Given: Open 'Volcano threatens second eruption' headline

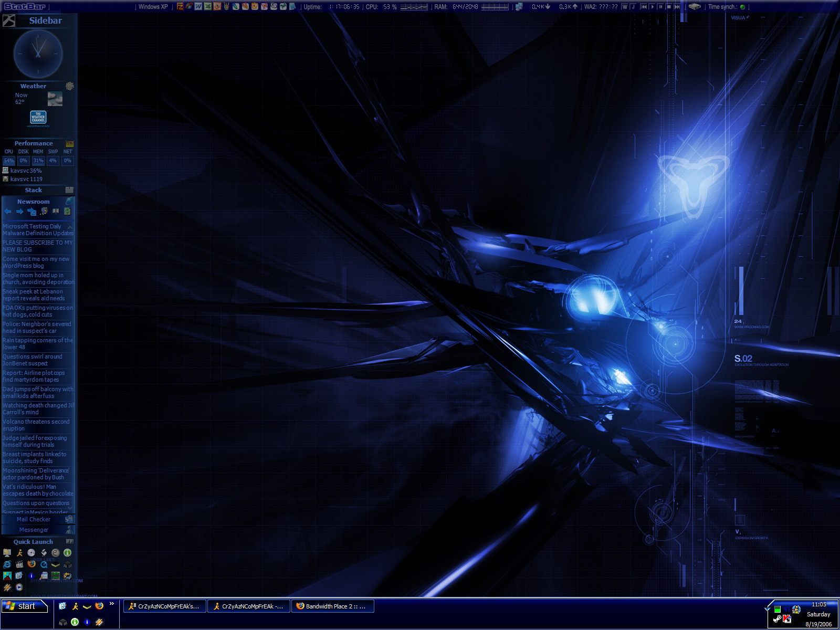Looking at the screenshot, I should [x=36, y=425].
